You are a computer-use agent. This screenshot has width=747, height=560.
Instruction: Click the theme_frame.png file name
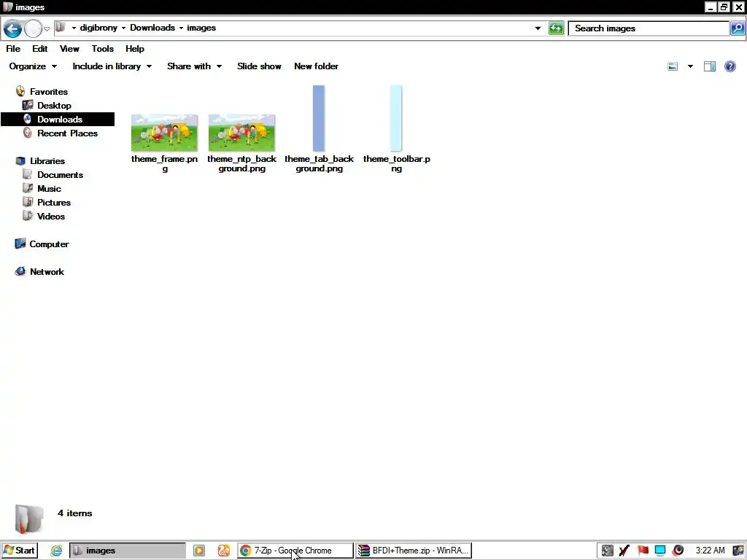(164, 163)
